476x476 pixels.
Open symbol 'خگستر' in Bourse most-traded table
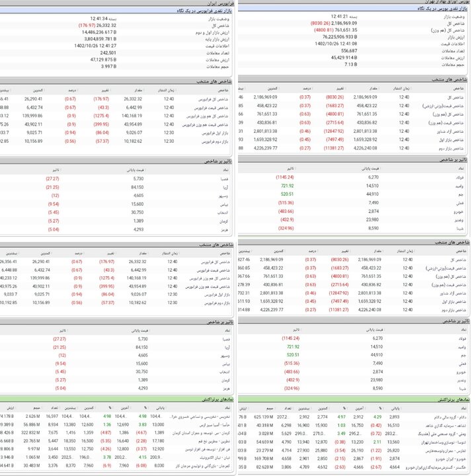(x=465, y=467)
